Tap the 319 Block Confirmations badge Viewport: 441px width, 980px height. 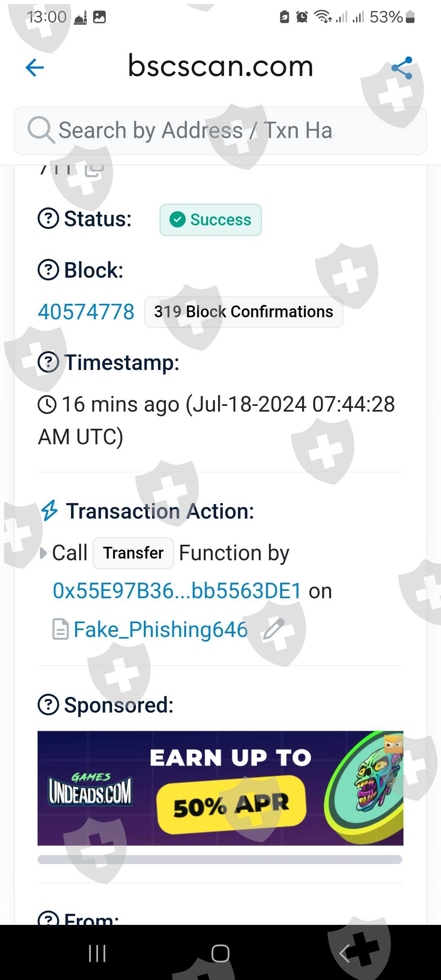pos(243,312)
